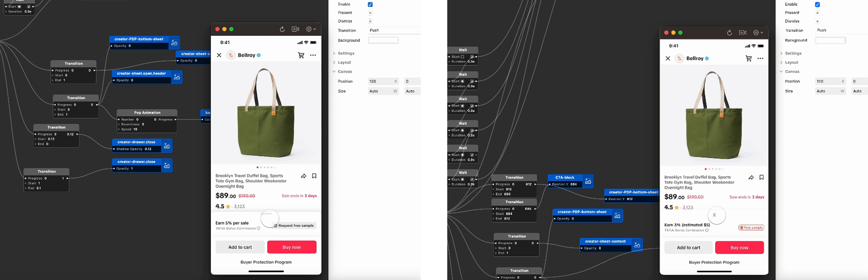The width and height of the screenshot is (868, 280).
Task: Tap Request free sample button
Action: [294, 225]
